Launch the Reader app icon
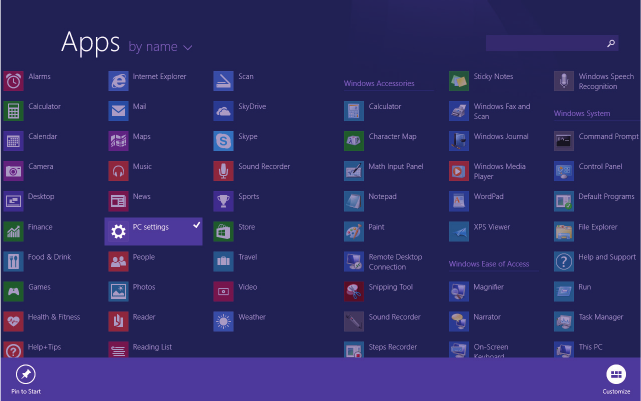The image size is (641, 401). pyautogui.click(x=118, y=321)
